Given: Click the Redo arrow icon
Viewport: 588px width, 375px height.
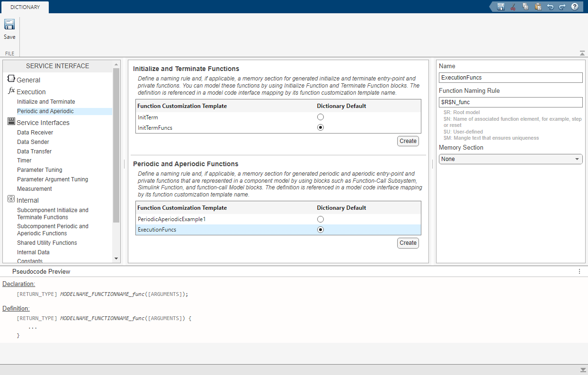Looking at the screenshot, I should tap(562, 7).
